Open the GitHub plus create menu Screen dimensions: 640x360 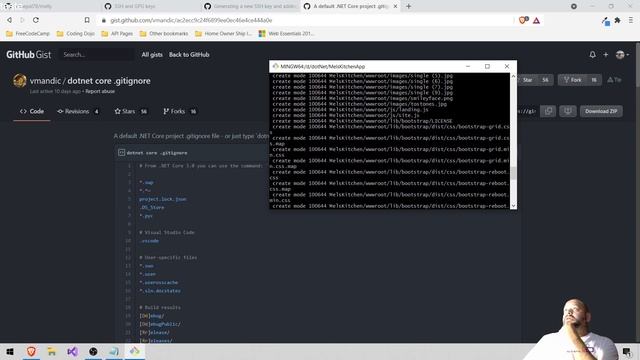pos(606,54)
